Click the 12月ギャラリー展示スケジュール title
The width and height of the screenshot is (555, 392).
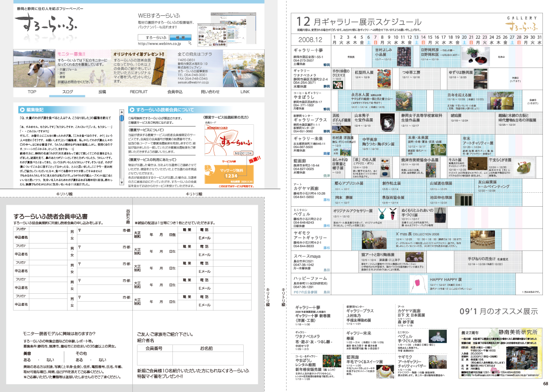pyautogui.click(x=359, y=21)
